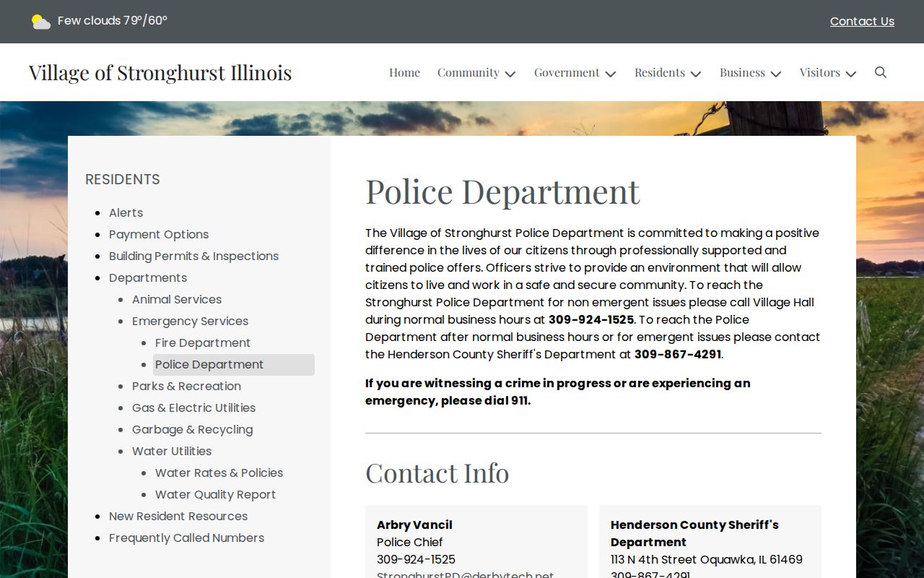This screenshot has width=924, height=578.
Task: Open the Residents dropdown menu
Action: click(x=668, y=73)
